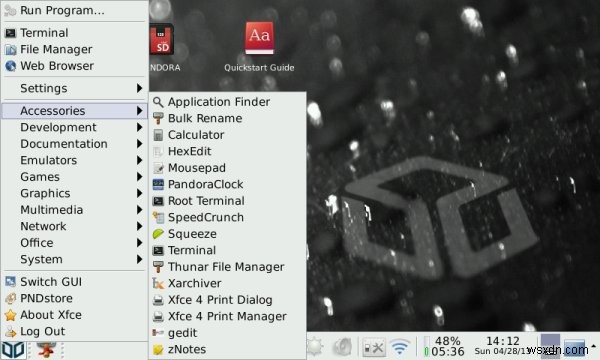Expand the Games submenu
600x360 pixels.
tap(74, 177)
